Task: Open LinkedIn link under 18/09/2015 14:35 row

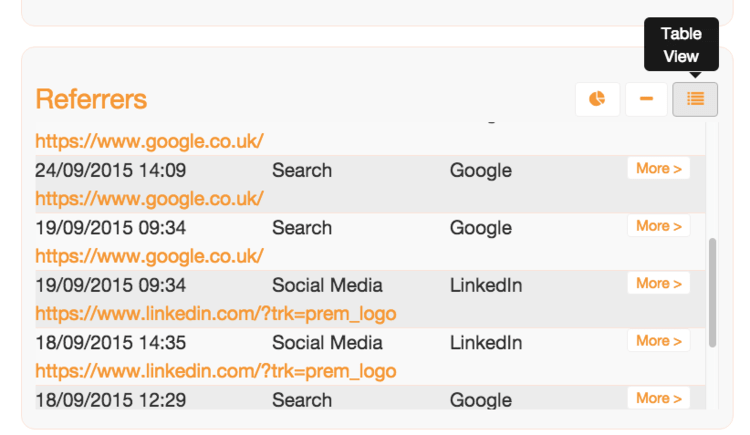Action: (x=216, y=371)
